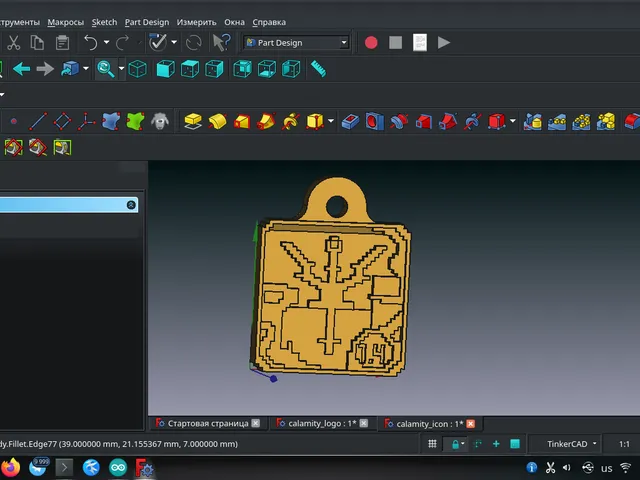Click the grey Clone sheep icon

[160, 121]
